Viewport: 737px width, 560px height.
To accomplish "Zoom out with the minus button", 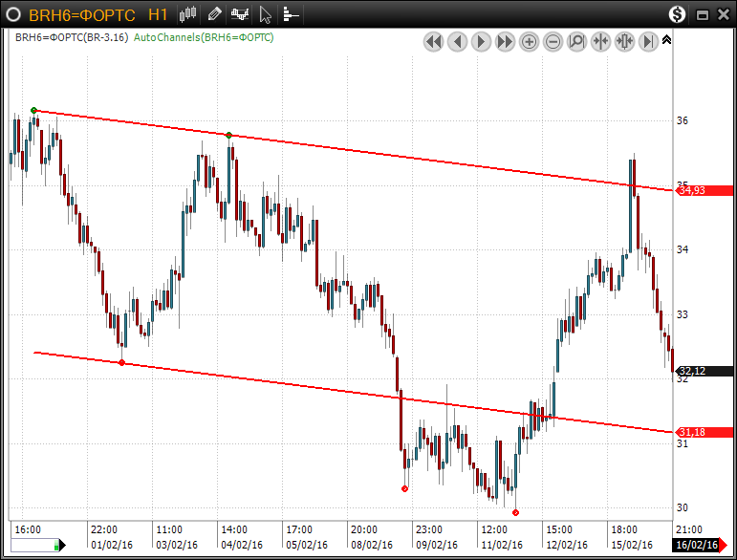I will pyautogui.click(x=553, y=42).
